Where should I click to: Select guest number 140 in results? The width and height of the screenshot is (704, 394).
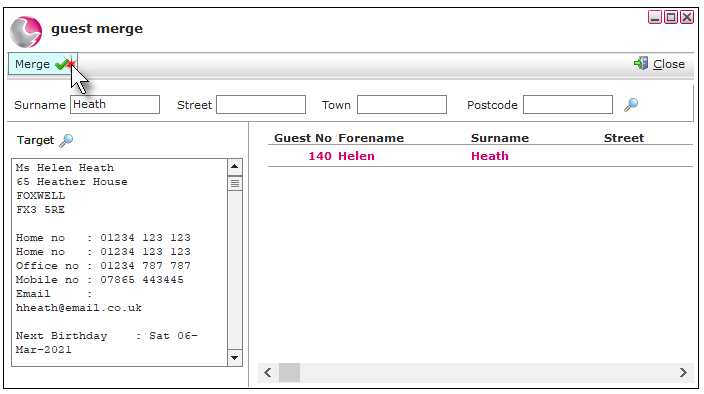tap(320, 156)
